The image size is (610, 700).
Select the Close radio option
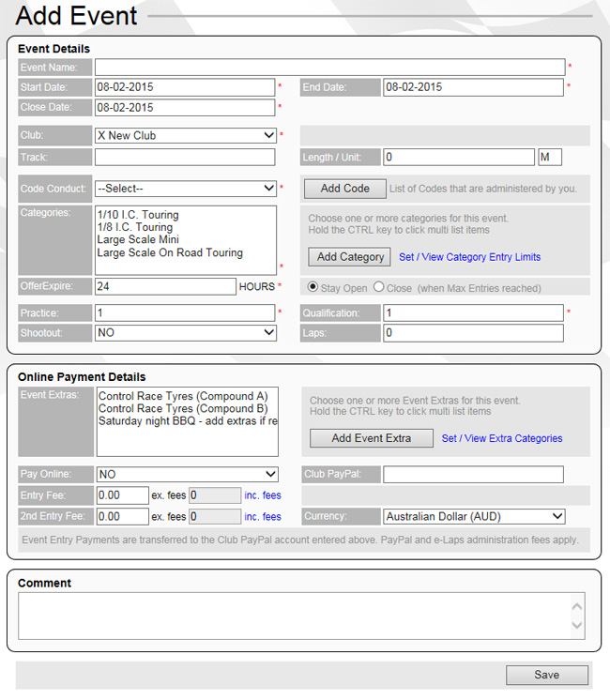(x=379, y=287)
